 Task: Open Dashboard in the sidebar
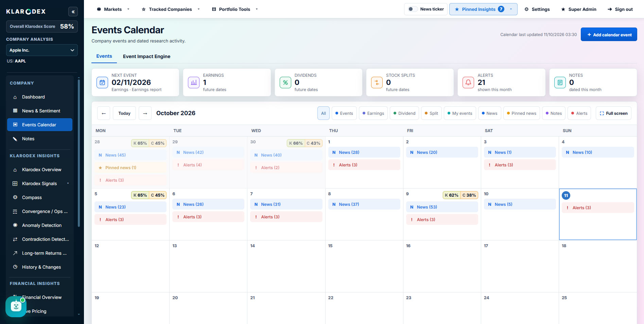click(40, 97)
